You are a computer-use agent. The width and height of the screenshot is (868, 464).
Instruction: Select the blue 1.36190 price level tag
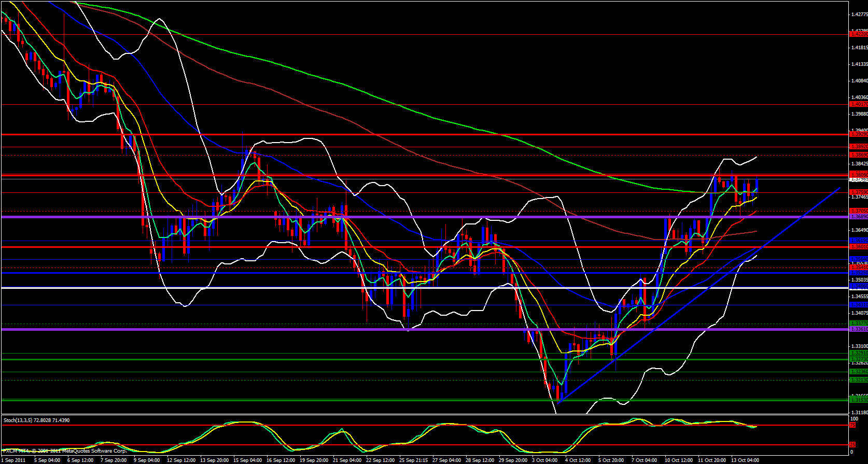[x=858, y=241]
